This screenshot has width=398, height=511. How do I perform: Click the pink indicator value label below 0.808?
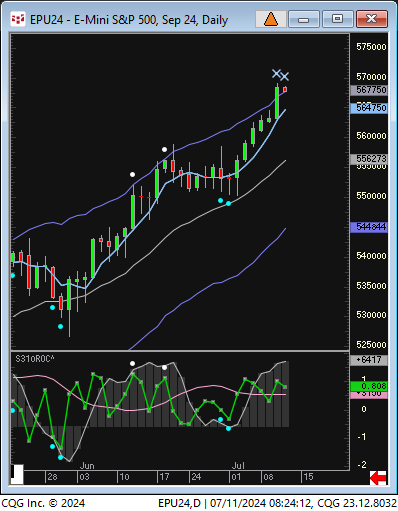(x=369, y=395)
